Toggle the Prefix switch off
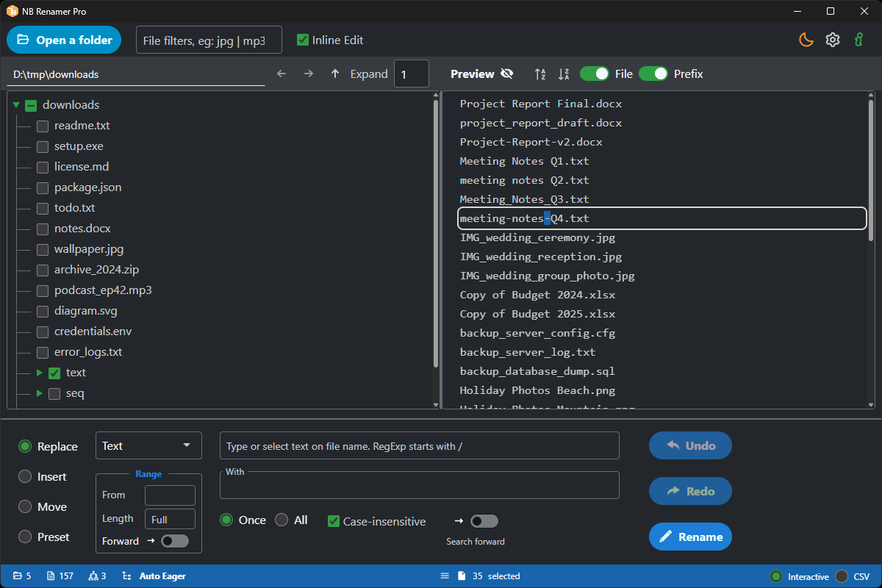The height and width of the screenshot is (588, 882). pos(654,73)
